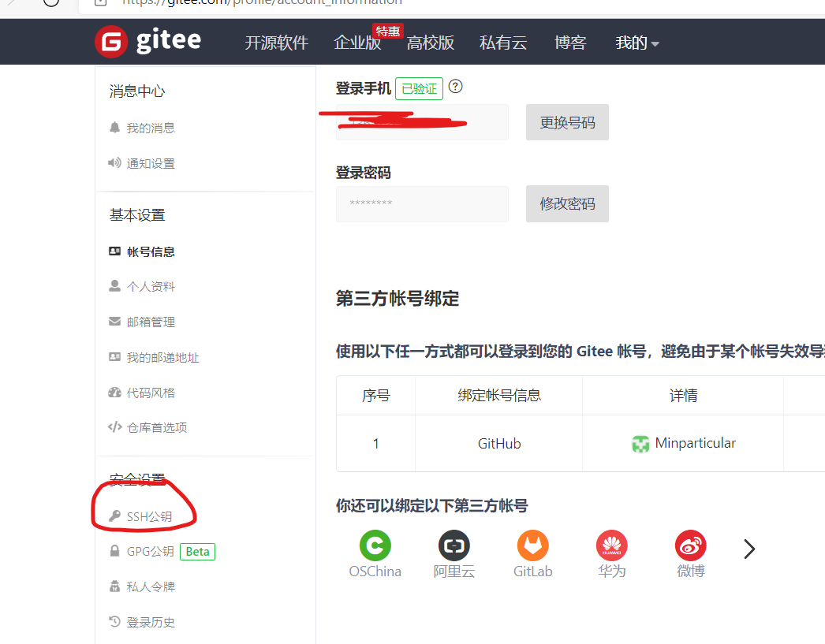Click the 修改密码 button
The width and height of the screenshot is (825, 644).
(x=567, y=203)
